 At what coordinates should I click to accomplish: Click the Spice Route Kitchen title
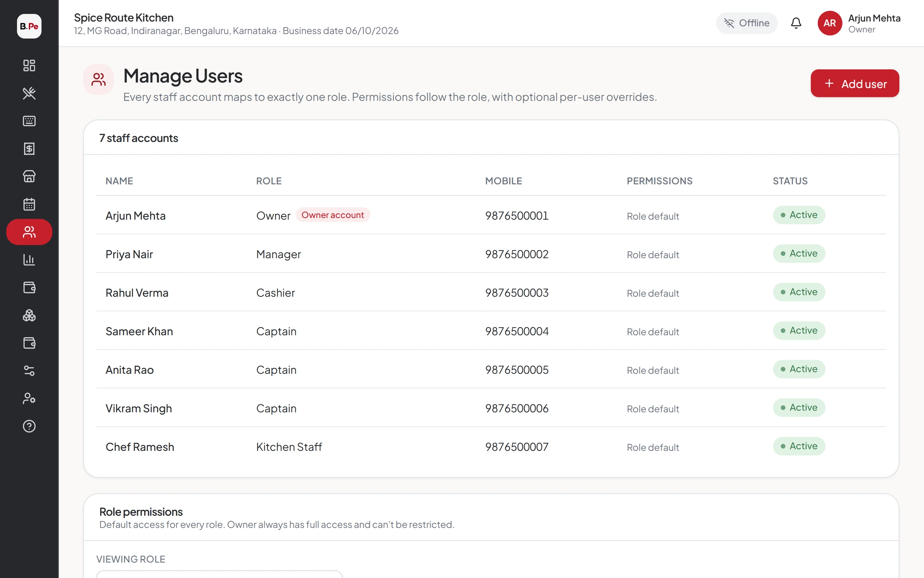124,18
